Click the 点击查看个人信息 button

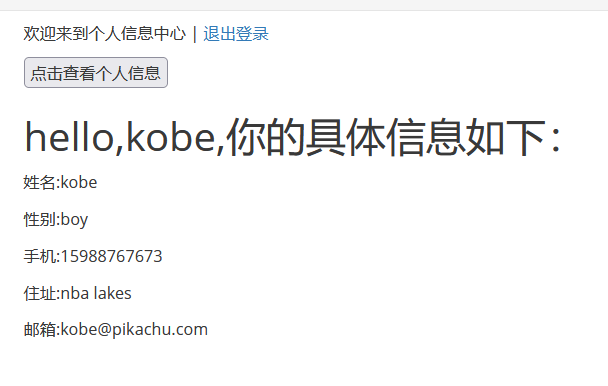pos(96,73)
